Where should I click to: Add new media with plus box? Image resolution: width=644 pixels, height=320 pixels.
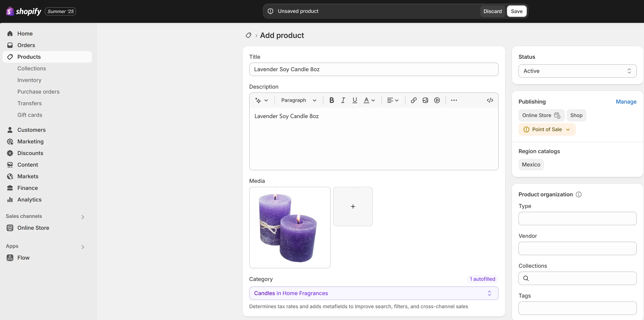point(353,206)
